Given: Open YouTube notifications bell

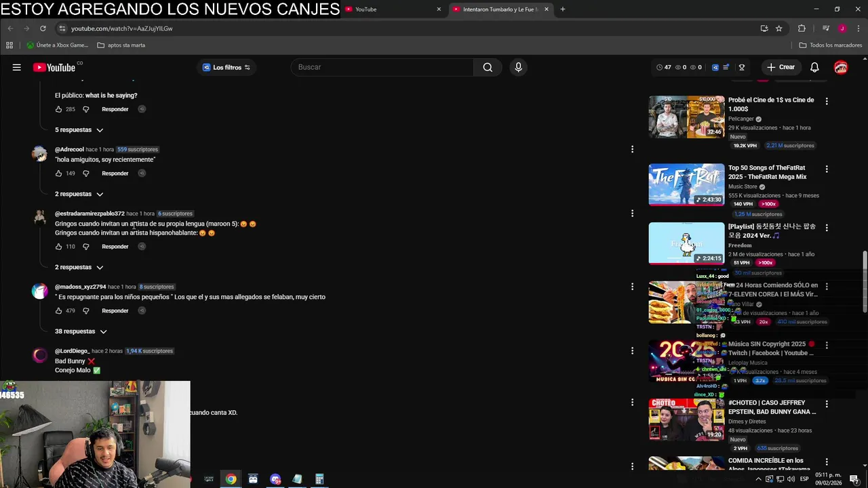Looking at the screenshot, I should 814,67.
